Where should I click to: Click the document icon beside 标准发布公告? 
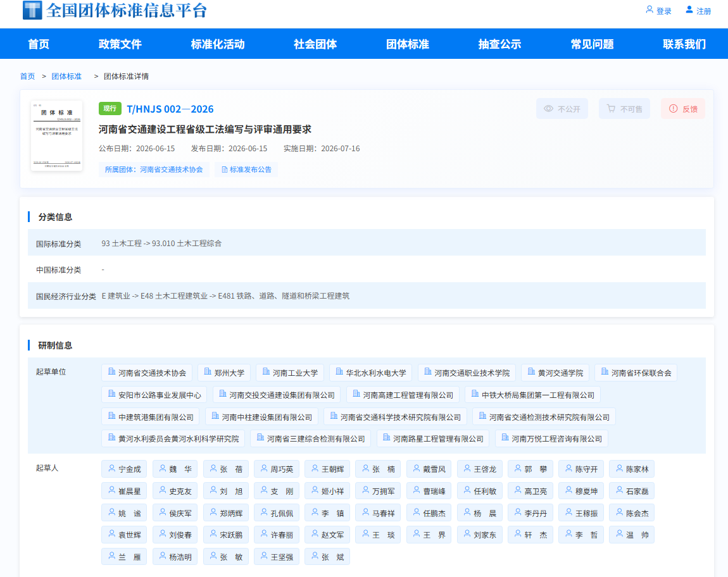pos(225,170)
